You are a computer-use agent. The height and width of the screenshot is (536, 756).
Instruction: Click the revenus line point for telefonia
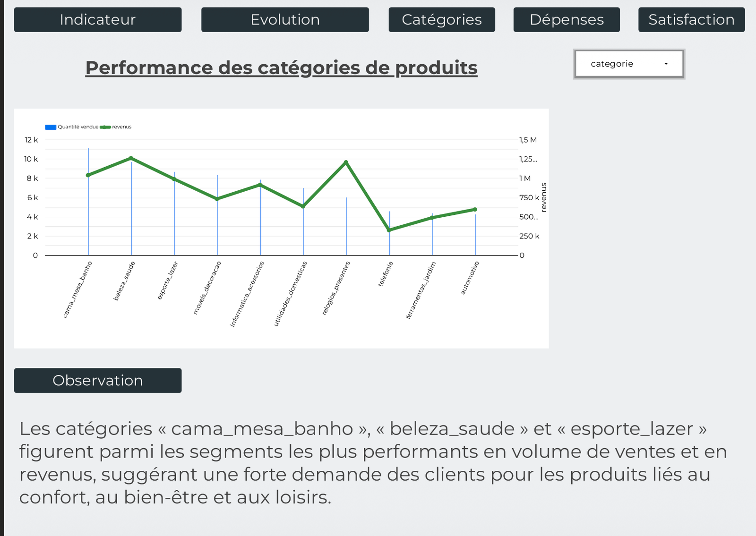(x=389, y=230)
